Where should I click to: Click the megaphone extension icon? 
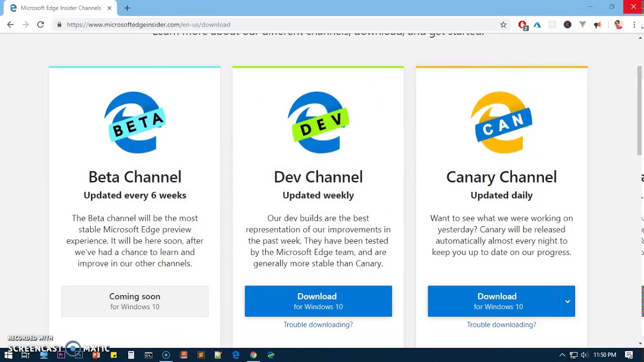(x=598, y=25)
